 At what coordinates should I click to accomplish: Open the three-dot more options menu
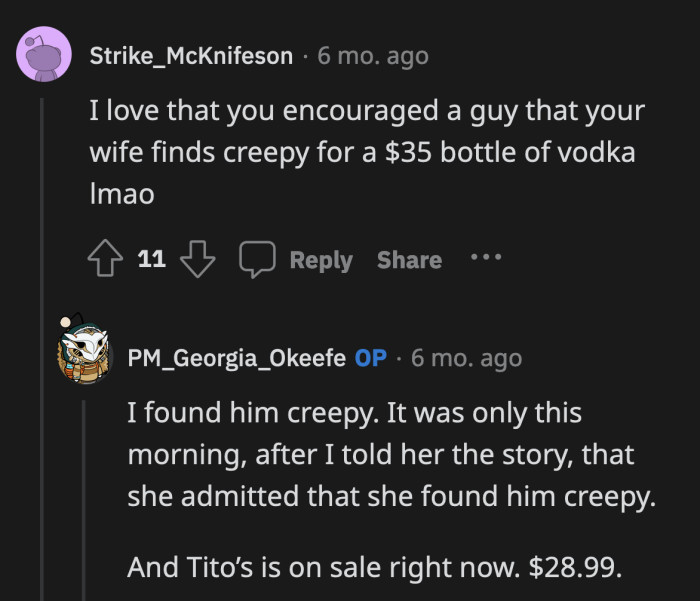(x=485, y=258)
